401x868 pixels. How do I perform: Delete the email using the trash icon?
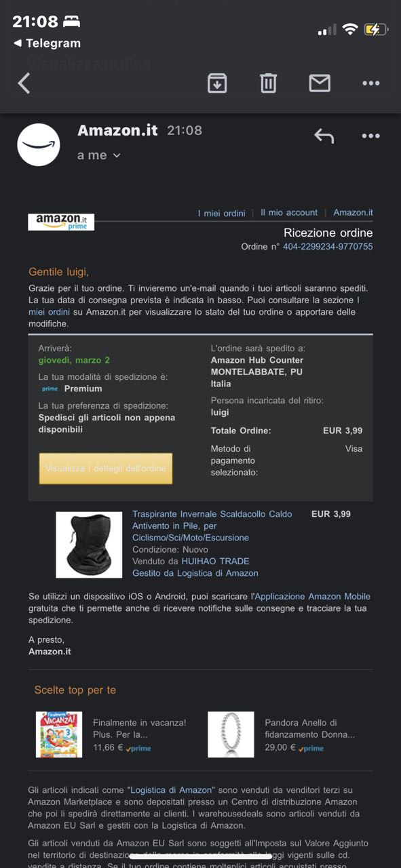269,83
